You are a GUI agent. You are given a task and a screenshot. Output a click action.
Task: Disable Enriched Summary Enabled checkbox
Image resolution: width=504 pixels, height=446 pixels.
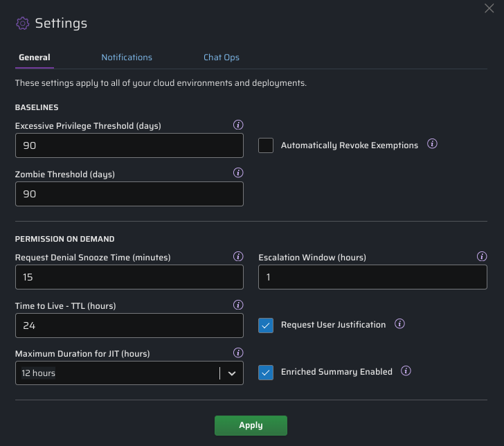pyautogui.click(x=266, y=372)
